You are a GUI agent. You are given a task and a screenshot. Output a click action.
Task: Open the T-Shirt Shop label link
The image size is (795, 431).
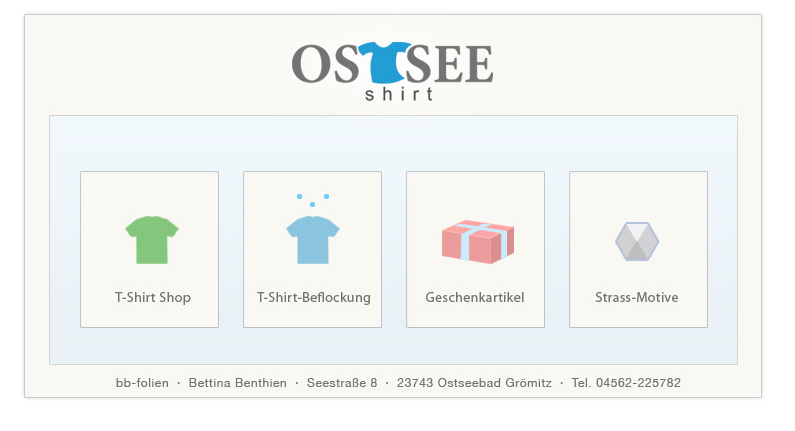click(x=153, y=298)
